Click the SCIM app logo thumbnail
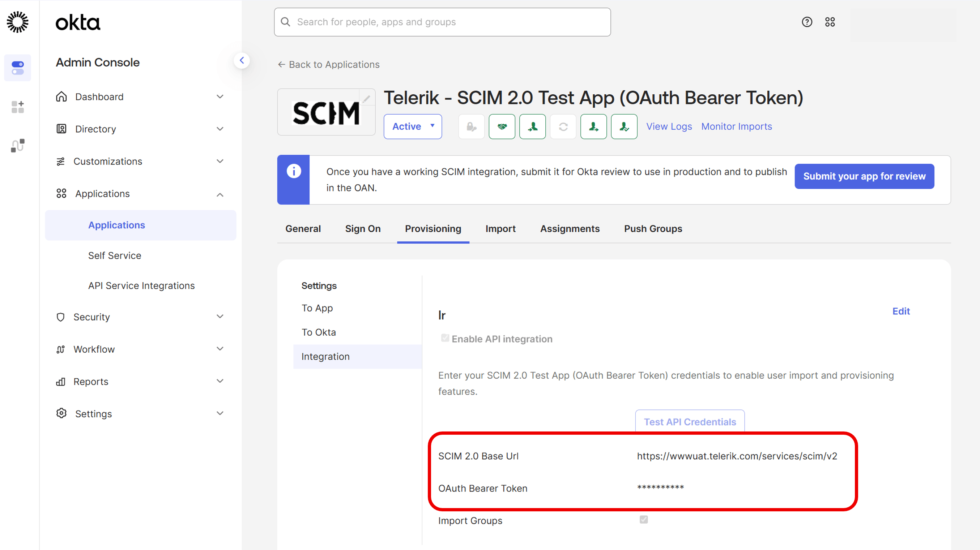The image size is (980, 550). point(326,112)
